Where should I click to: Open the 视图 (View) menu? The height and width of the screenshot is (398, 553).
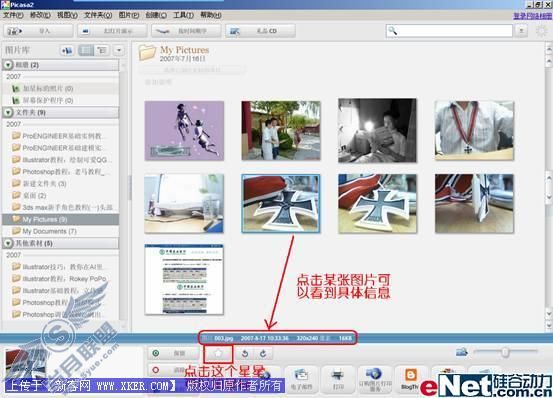coord(67,15)
